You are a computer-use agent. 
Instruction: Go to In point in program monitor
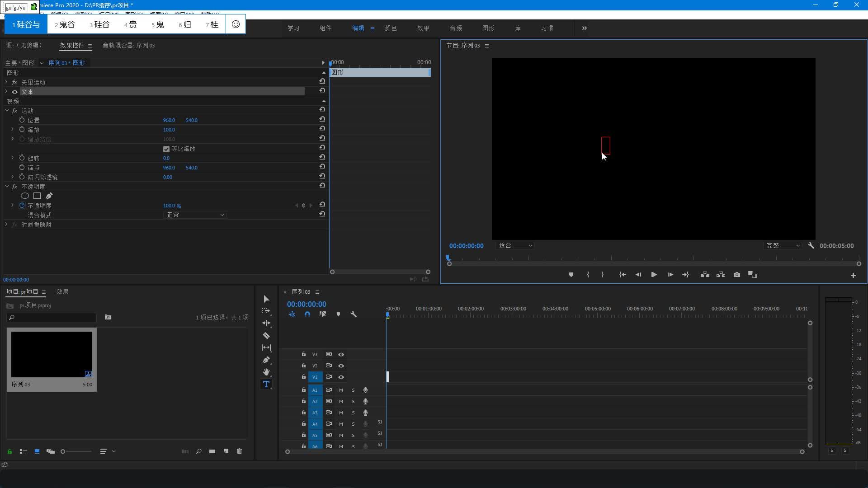[623, 275]
